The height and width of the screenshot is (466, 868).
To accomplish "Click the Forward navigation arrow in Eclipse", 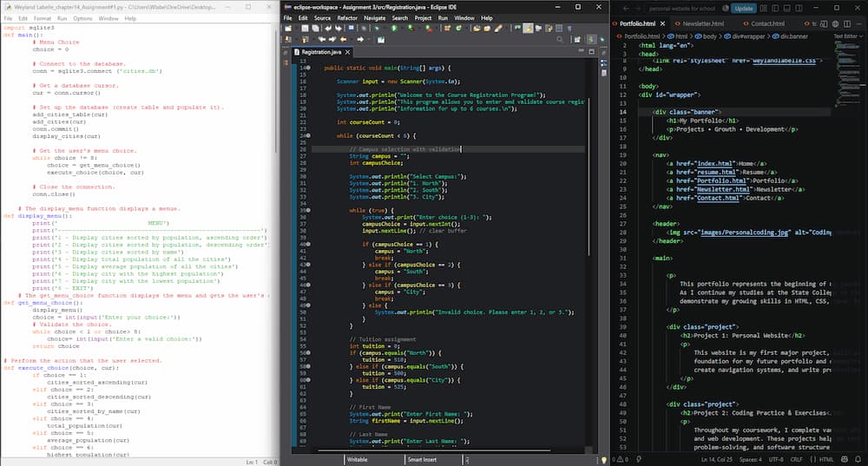I will point(360,39).
